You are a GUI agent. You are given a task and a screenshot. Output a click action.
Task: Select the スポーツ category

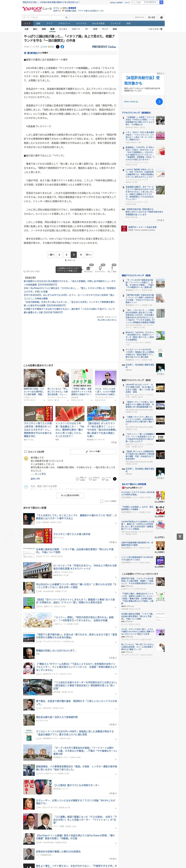pyautogui.click(x=76, y=29)
